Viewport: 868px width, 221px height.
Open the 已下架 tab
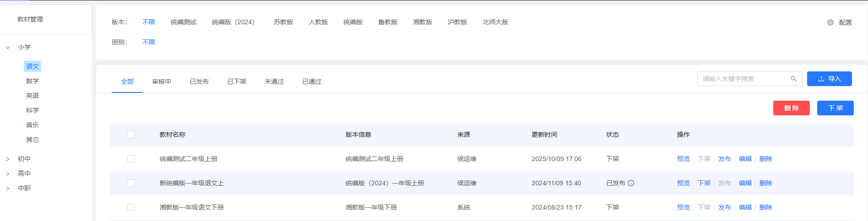pyautogui.click(x=237, y=81)
